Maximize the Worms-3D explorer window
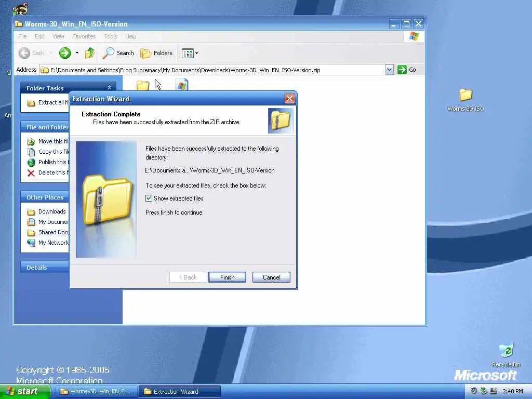This screenshot has width=532, height=399. (406, 24)
